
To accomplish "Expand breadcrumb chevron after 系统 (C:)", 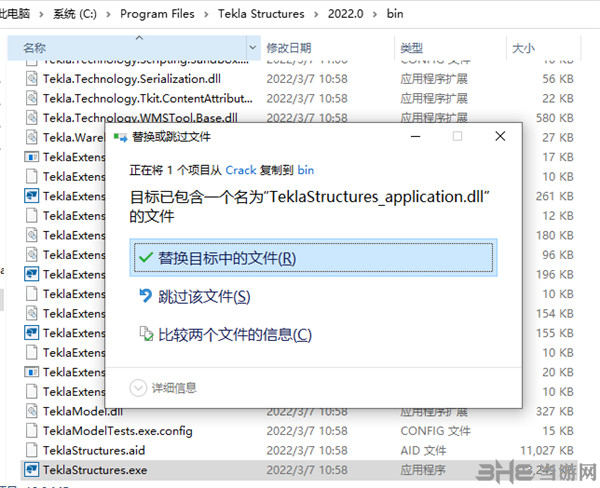I will click(108, 14).
